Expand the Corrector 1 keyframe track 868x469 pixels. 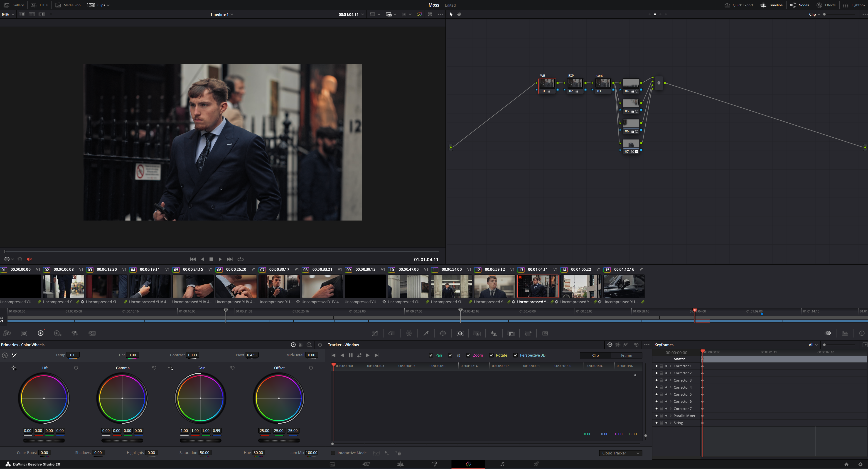coord(670,366)
